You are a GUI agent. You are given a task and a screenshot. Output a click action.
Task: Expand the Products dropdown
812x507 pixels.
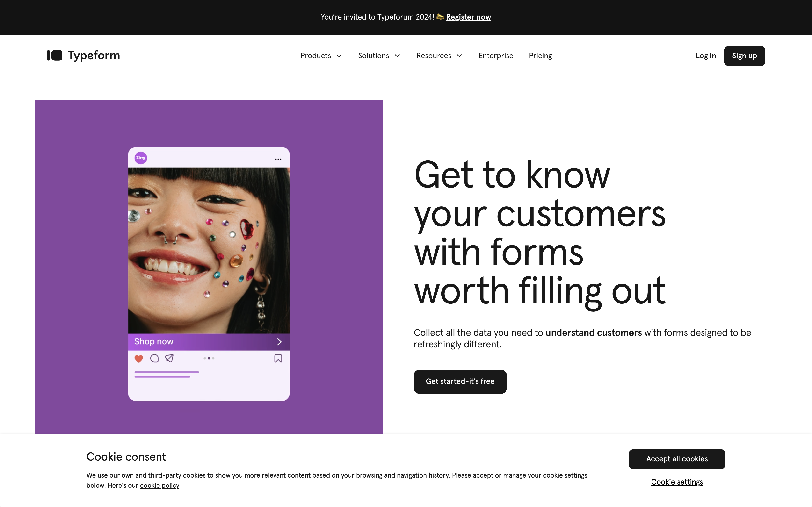click(x=321, y=56)
